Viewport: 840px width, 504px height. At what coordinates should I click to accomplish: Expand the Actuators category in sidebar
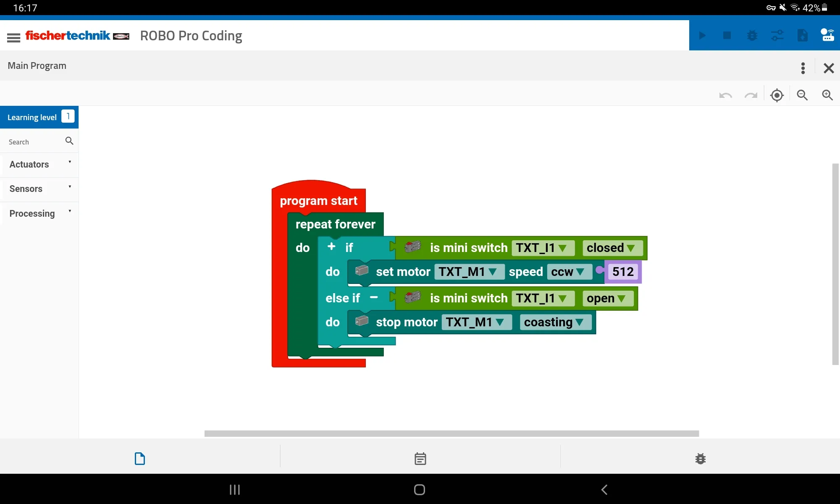click(x=39, y=164)
